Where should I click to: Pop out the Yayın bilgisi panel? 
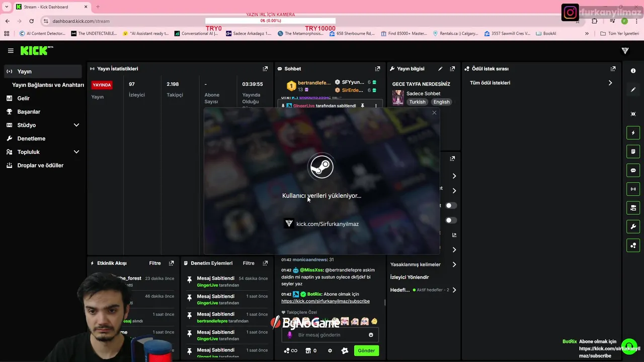tap(452, 69)
